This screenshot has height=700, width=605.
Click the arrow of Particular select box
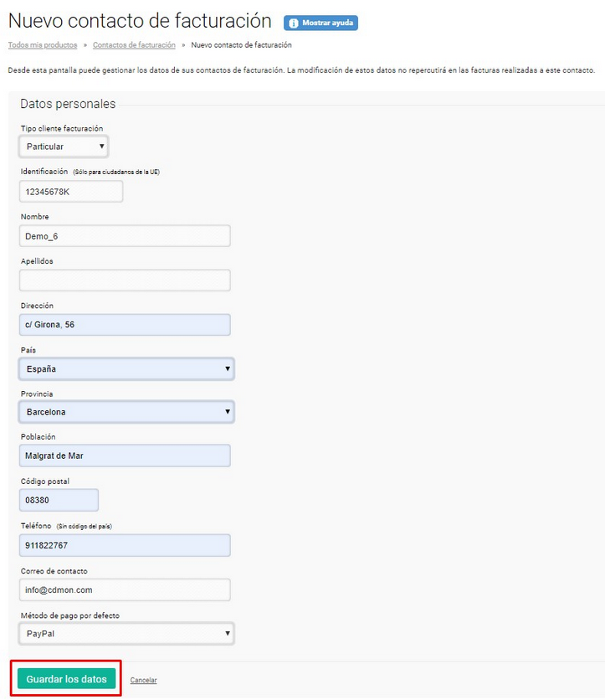(102, 146)
